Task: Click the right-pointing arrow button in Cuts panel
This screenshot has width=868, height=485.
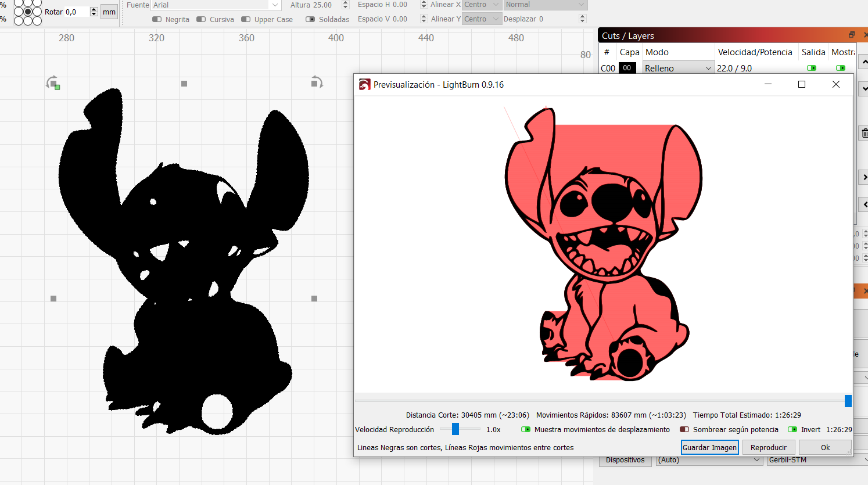Action: click(x=863, y=177)
